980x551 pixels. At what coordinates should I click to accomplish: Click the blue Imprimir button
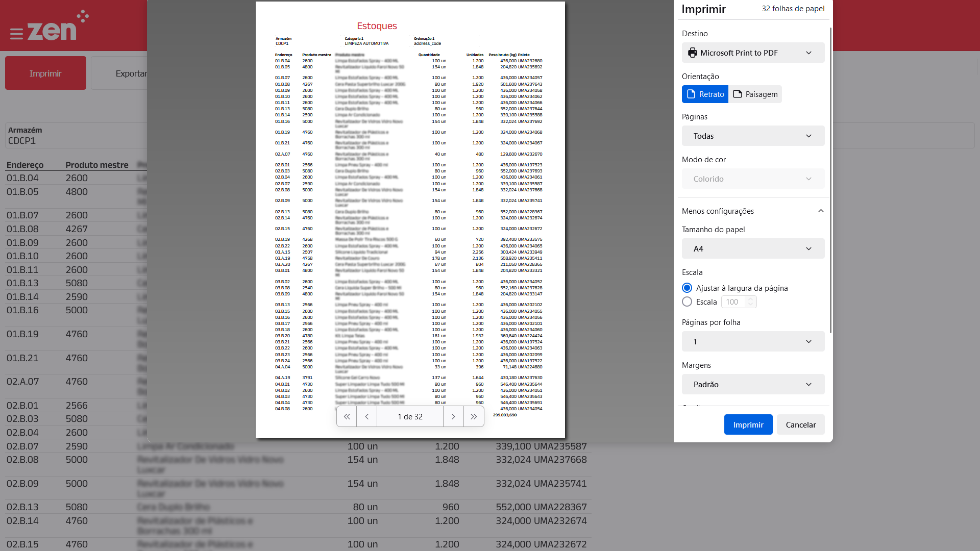click(748, 425)
